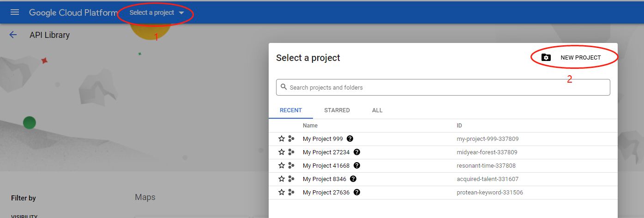Click help icon beside My Project 41668
The height and width of the screenshot is (218, 644).
coord(357,165)
